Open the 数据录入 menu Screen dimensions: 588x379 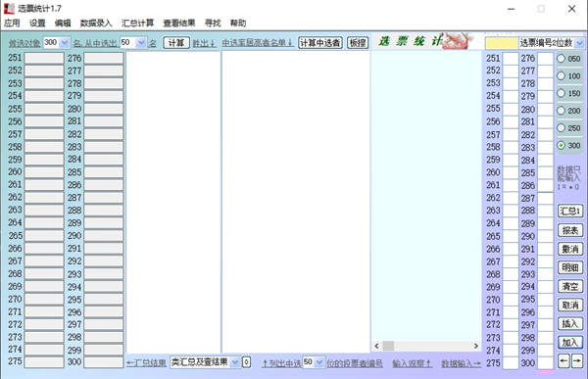tap(96, 24)
